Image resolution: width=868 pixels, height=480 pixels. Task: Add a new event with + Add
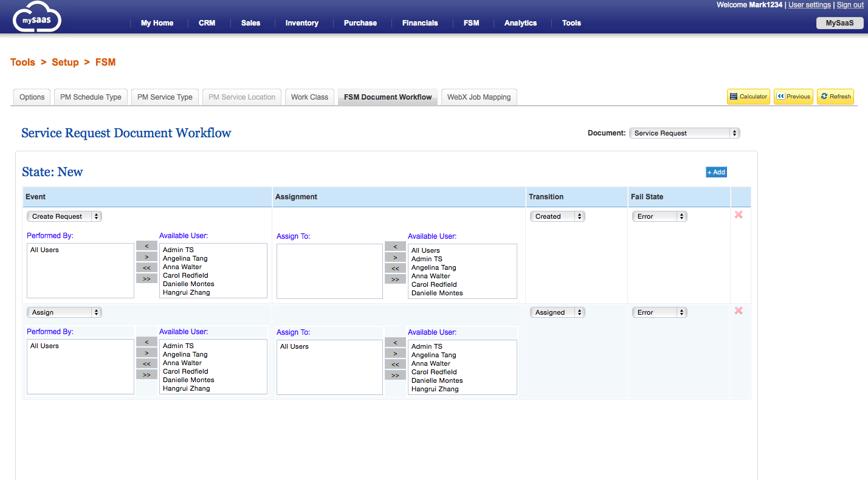pos(716,172)
